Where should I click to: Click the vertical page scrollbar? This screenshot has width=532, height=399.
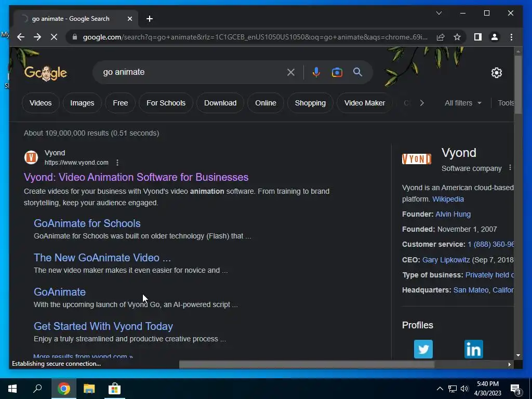point(518,85)
